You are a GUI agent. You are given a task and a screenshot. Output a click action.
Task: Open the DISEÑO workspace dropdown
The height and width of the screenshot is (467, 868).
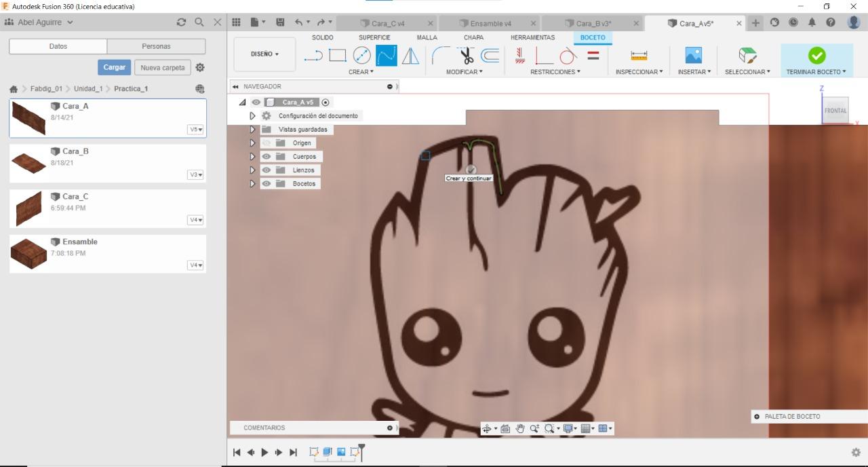[x=264, y=54]
